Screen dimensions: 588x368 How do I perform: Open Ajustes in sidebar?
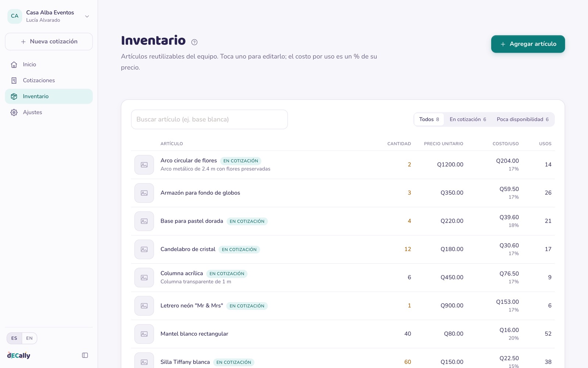click(x=49, y=113)
